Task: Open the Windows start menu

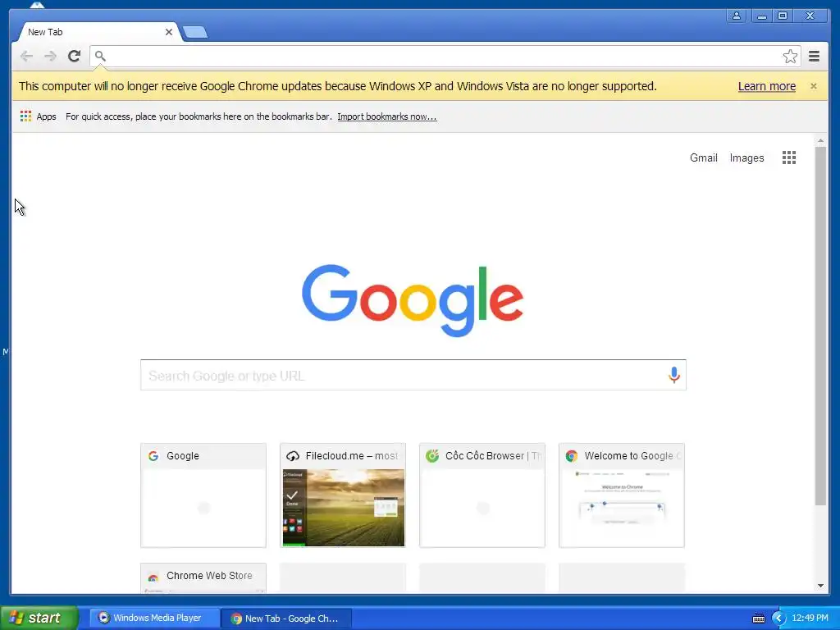Action: 39,618
